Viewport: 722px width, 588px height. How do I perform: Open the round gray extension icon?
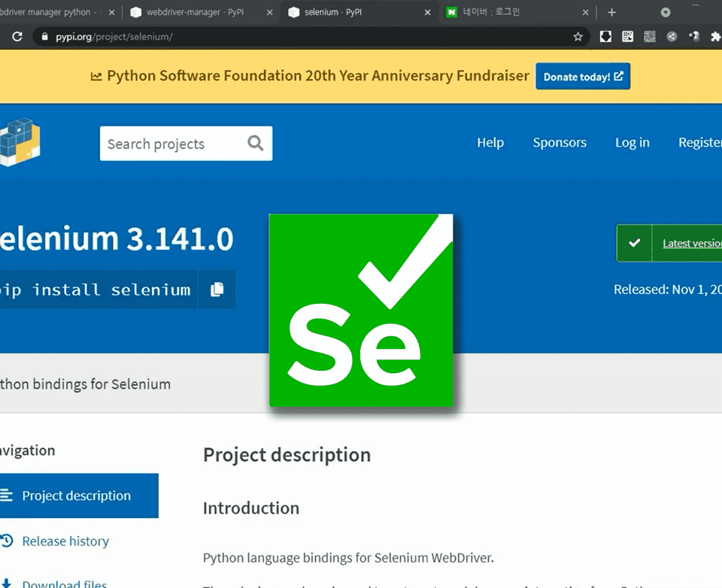(672, 36)
